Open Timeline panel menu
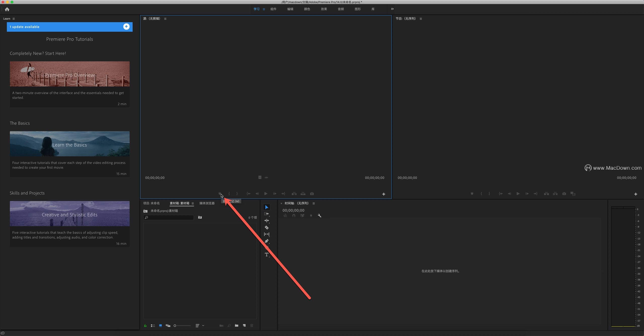The height and width of the screenshot is (336, 644). 314,204
